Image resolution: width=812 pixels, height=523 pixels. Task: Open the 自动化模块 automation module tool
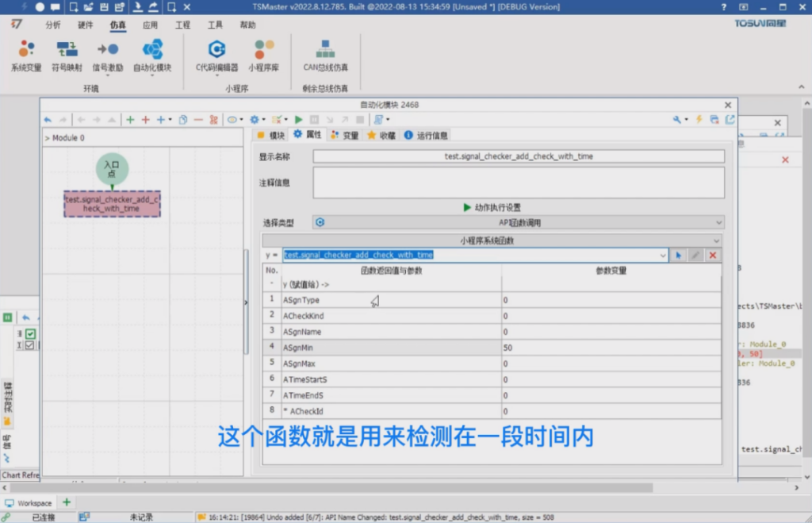coord(152,56)
